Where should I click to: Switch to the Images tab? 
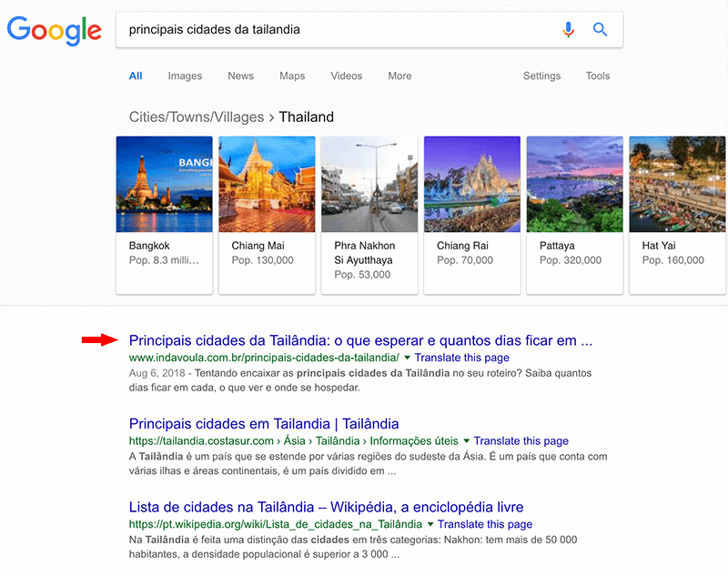coord(185,76)
